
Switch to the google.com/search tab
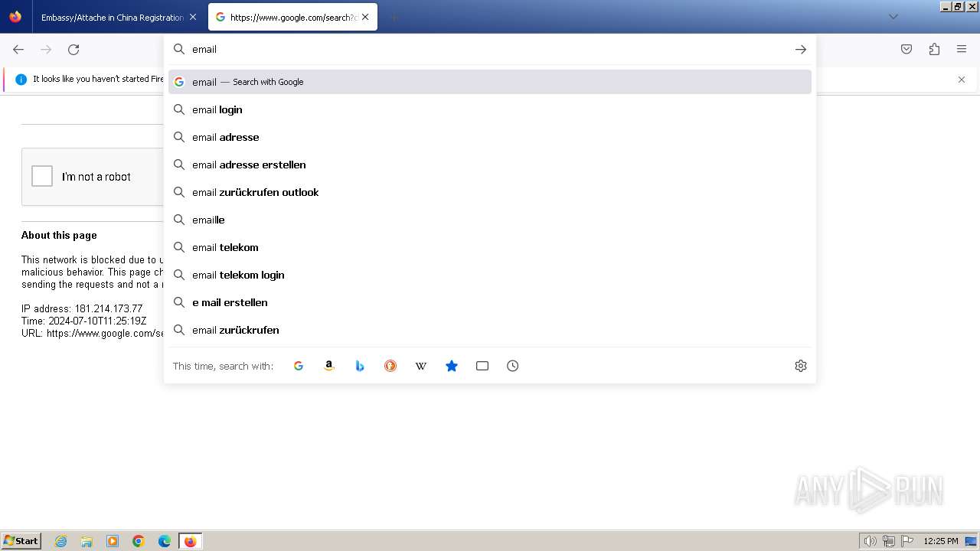292,17
